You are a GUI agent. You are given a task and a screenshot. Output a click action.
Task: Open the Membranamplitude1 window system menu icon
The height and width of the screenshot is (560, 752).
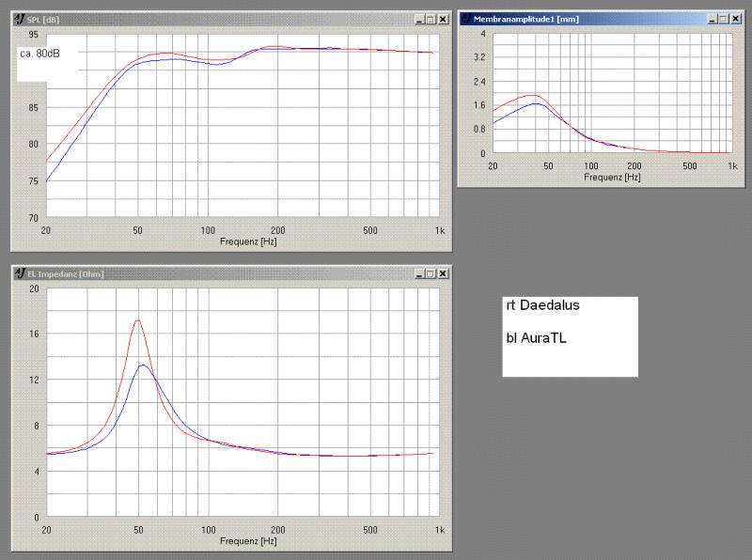466,18
